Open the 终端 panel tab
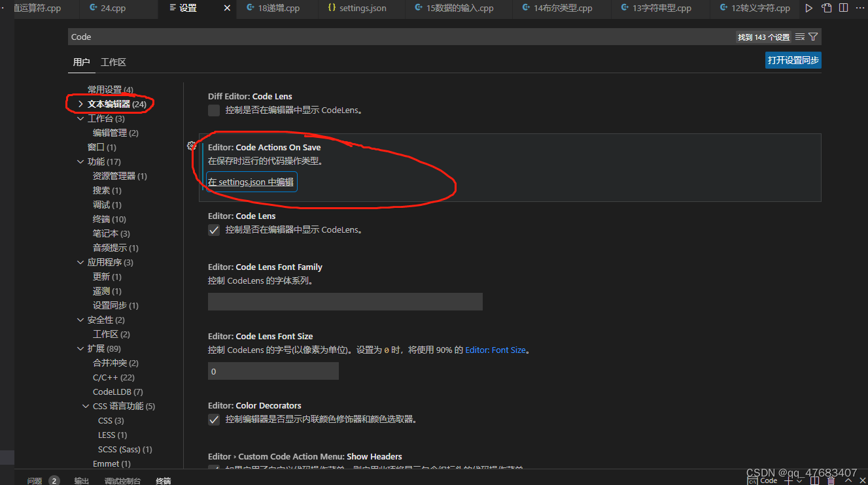868x485 pixels. 164,480
